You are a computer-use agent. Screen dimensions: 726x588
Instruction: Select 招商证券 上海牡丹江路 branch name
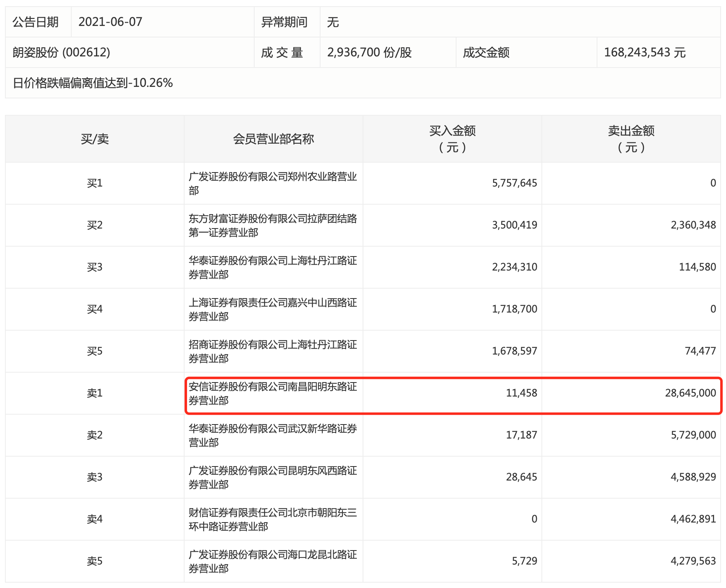coord(272,351)
